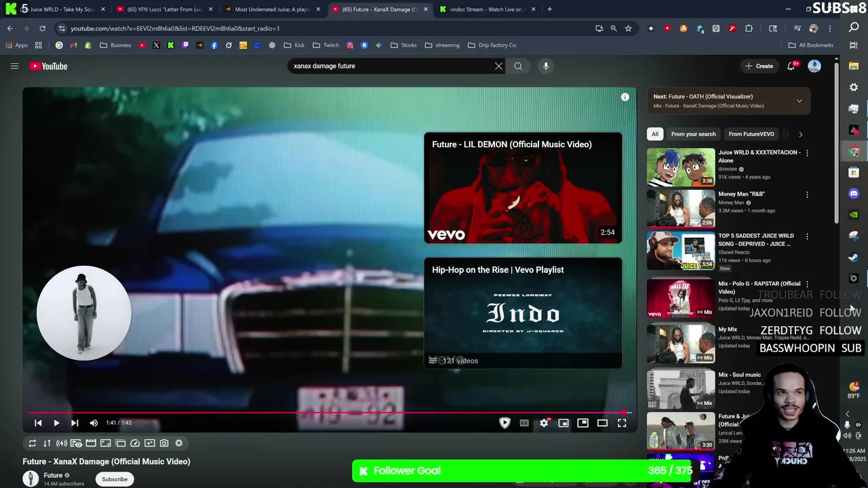Image resolution: width=868 pixels, height=488 pixels.
Task: Switch to picture-in-picture view
Action: tap(583, 423)
